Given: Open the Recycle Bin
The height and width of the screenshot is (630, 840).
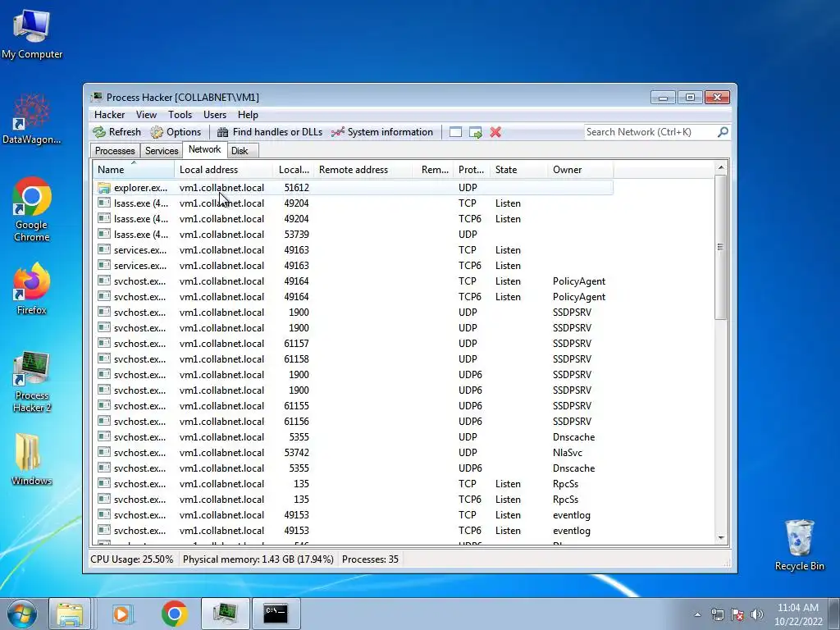Looking at the screenshot, I should pos(799,545).
